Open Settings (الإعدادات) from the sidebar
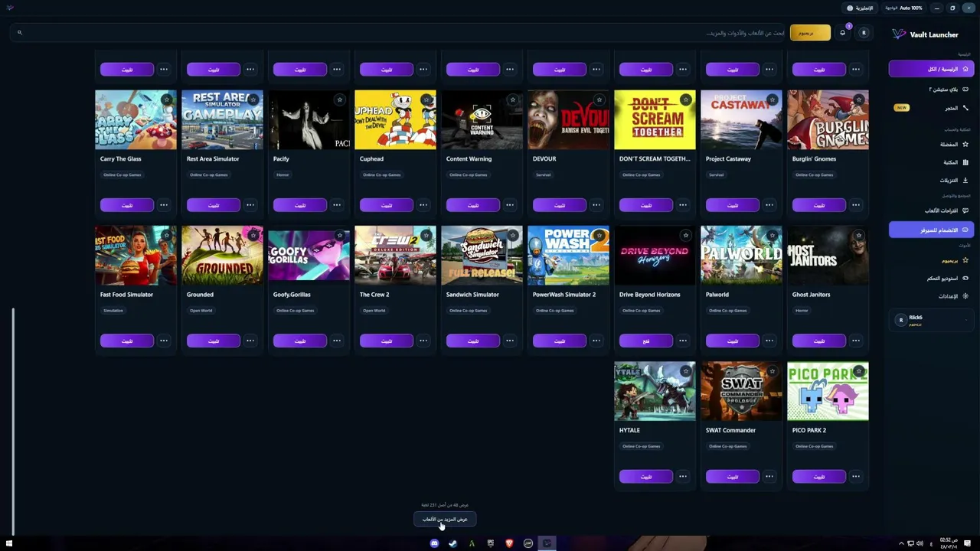Screen dimensions: 980x551 (x=932, y=296)
